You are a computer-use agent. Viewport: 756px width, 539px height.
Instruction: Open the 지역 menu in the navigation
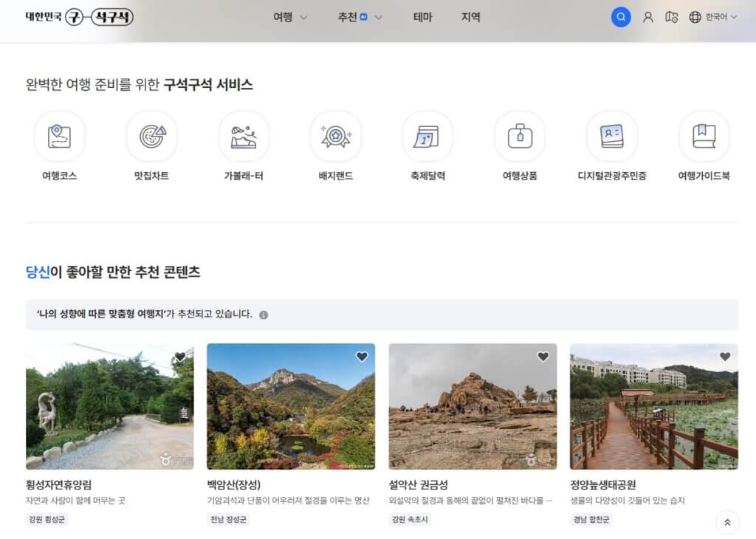coord(470,17)
